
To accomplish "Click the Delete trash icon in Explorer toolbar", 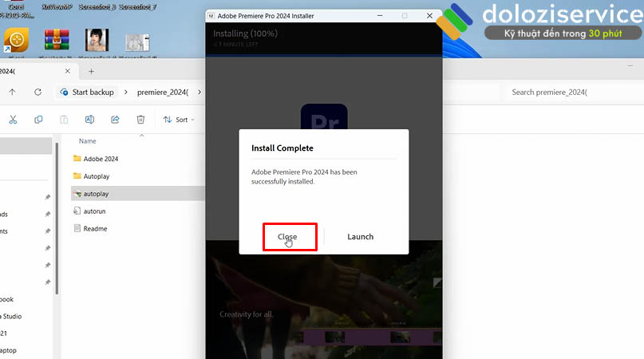I will pos(140,120).
